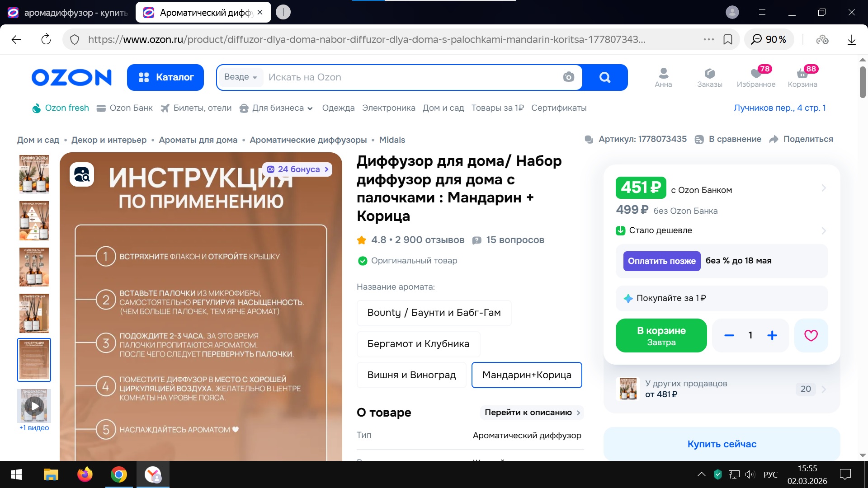Viewport: 868px width, 488px height.
Task: Bookmark page with address bar bookmark icon
Action: click(728, 40)
